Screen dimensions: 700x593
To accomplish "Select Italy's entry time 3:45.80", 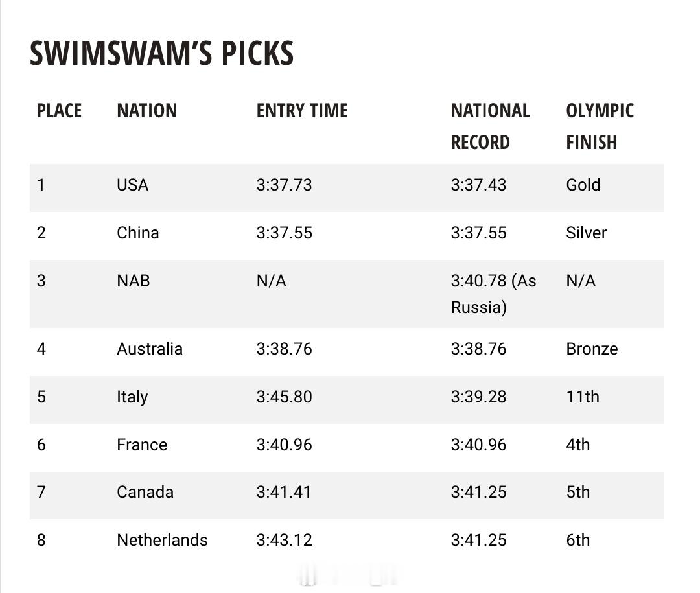I will 285,397.
